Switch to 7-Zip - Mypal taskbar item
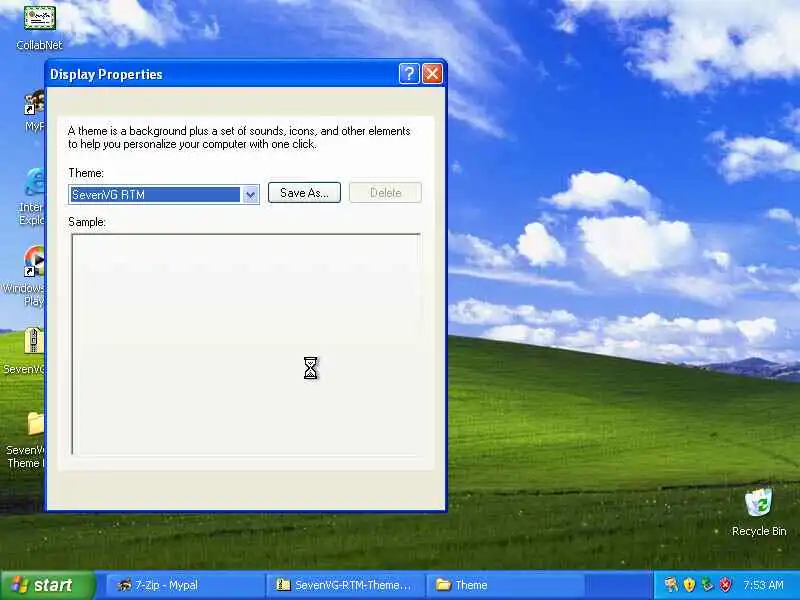Image resolution: width=800 pixels, height=600 pixels. [x=185, y=585]
